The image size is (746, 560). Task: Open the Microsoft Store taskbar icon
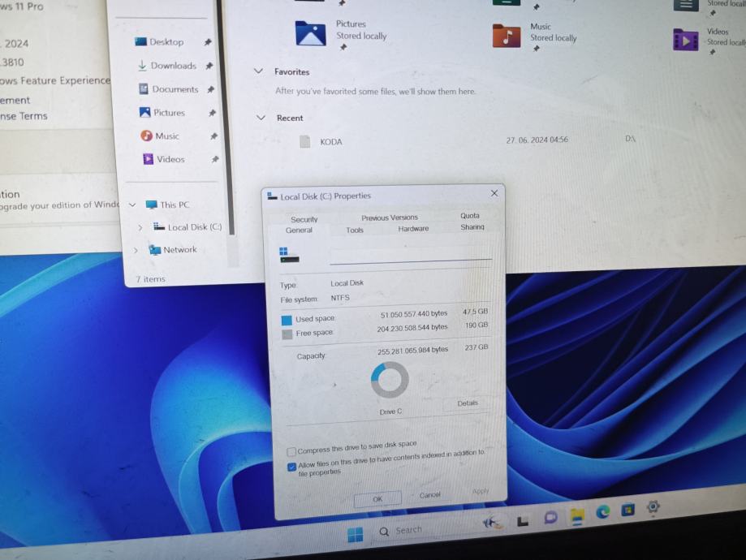[x=627, y=510]
